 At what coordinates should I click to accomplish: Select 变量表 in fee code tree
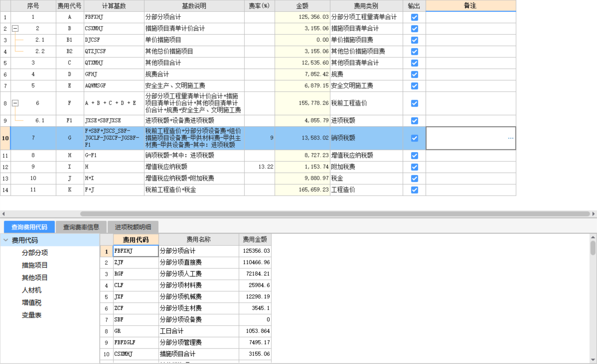click(32, 315)
